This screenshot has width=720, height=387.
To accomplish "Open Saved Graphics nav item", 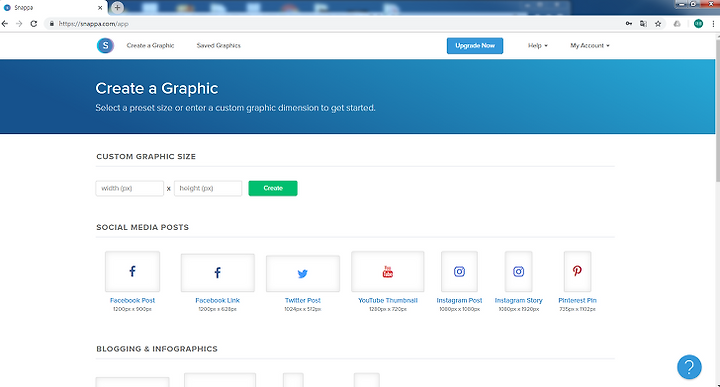I will pyautogui.click(x=219, y=45).
